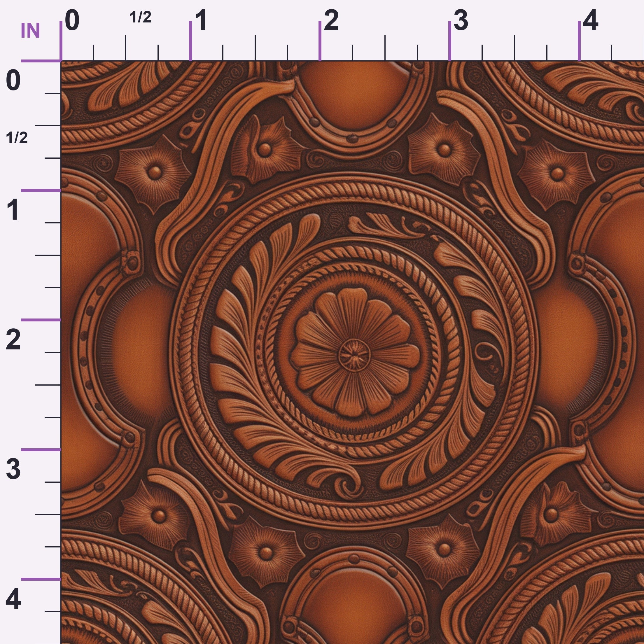Click the '4' on the top ruler
This screenshot has width=644, height=644.
590,20
